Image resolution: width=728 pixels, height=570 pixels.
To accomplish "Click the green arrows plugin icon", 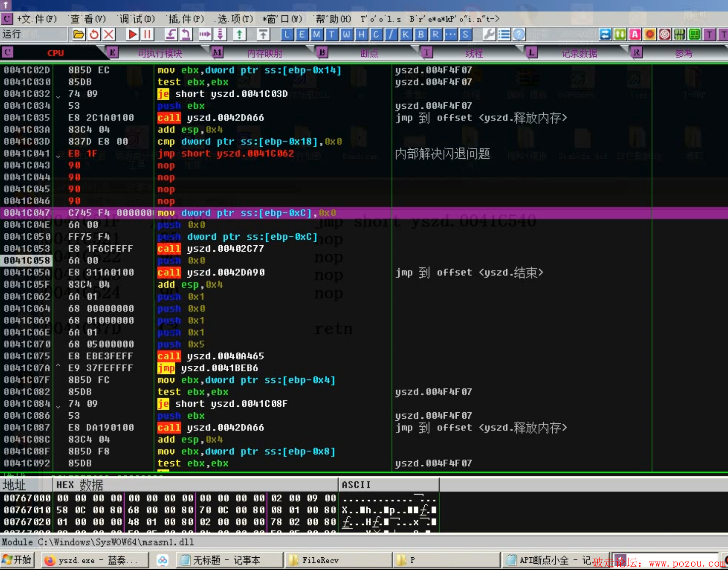I will 620,34.
